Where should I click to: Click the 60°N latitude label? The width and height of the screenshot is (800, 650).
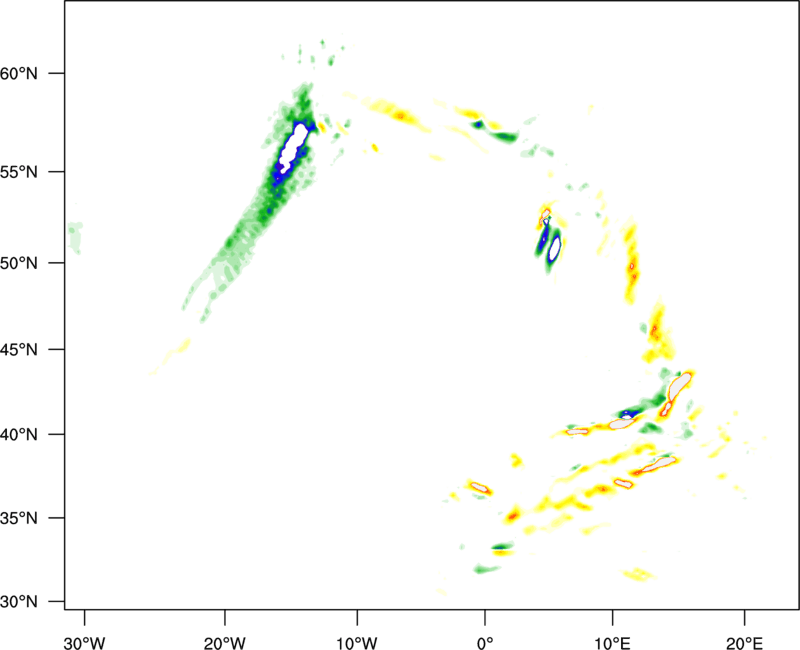[x=19, y=73]
